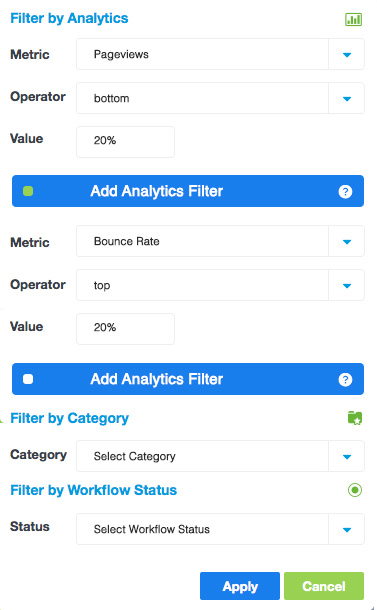Open the Select Category dropdown
377x610 pixels.
pos(220,456)
